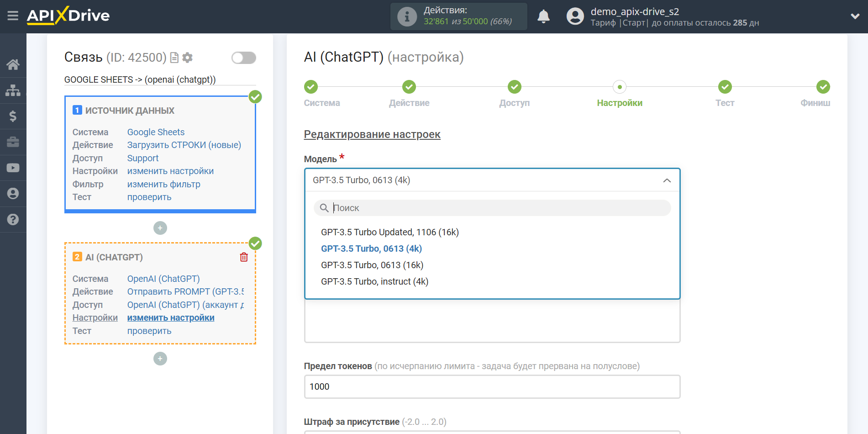Click изменить фильтр link
This screenshot has width=868, height=434.
pyautogui.click(x=163, y=184)
